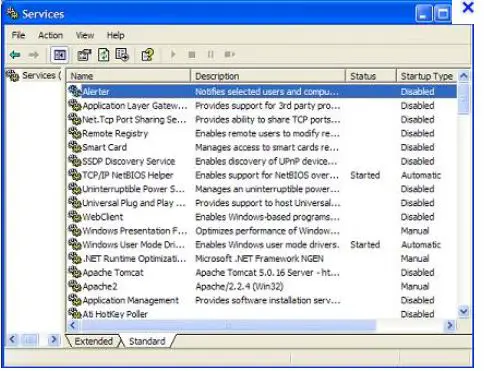
Task: Click the gear icon beside Smart Card
Action: tap(75, 147)
